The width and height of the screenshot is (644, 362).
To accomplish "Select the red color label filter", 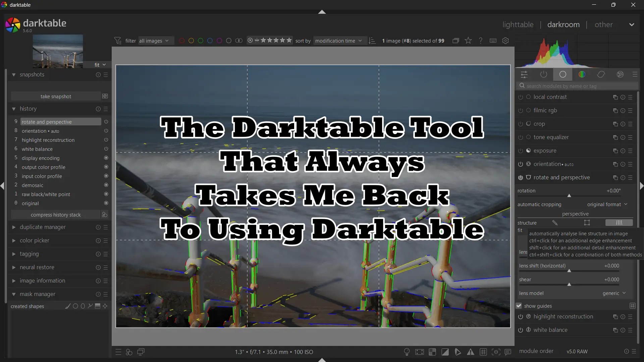I will pyautogui.click(x=182, y=41).
